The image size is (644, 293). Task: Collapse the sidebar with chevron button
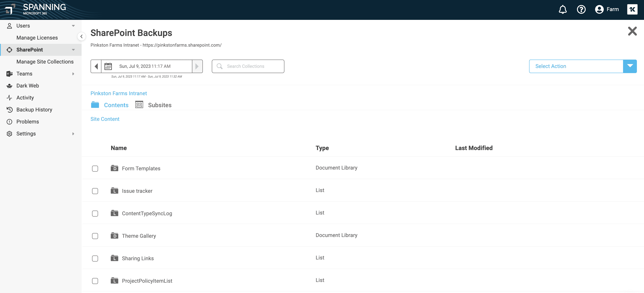click(x=82, y=37)
